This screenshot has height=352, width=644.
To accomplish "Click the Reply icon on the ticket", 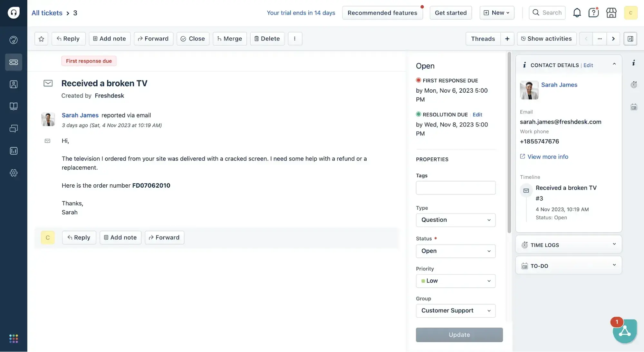I will pos(68,38).
